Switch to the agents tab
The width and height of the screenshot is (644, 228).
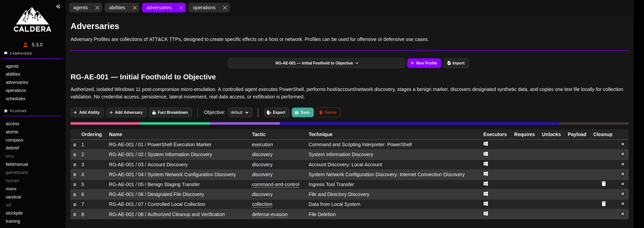pyautogui.click(x=80, y=8)
